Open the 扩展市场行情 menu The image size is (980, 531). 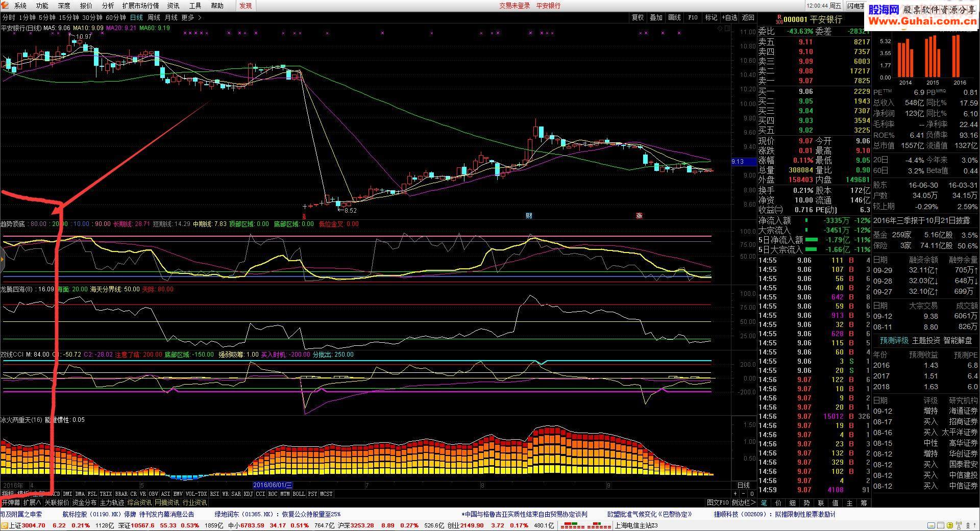(x=140, y=6)
